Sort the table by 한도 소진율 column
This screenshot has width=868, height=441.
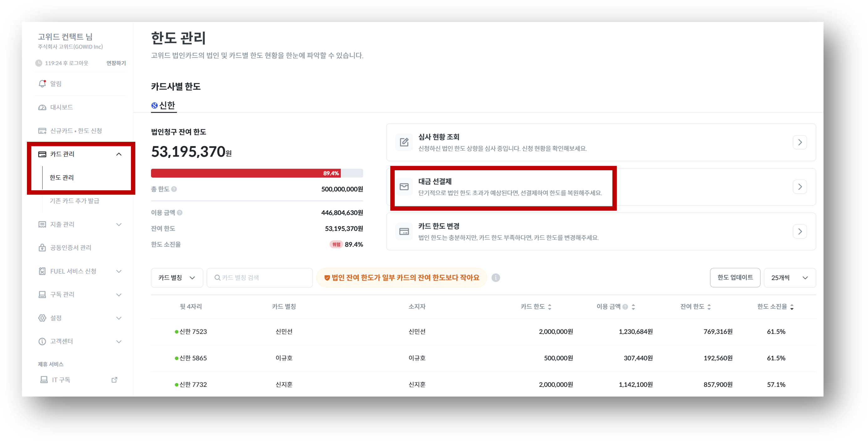coord(792,307)
